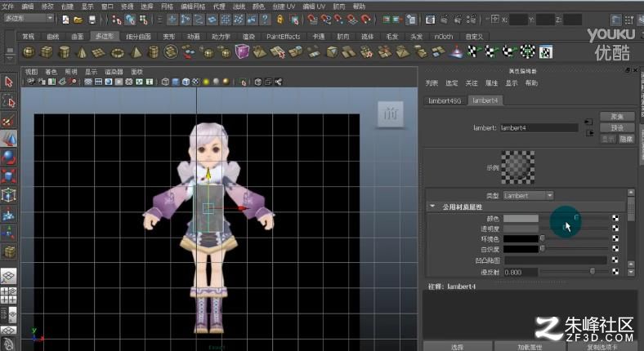Open a scene with the folder icon

(x=78, y=20)
